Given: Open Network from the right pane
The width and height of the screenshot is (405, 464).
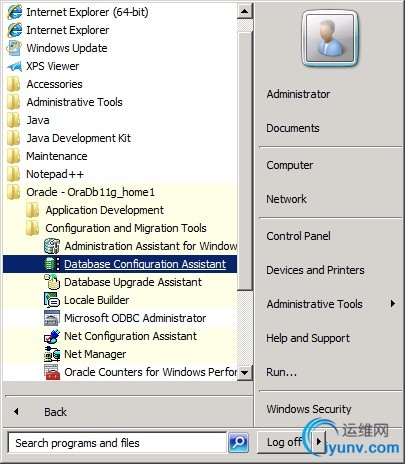Looking at the screenshot, I should coord(286,199).
